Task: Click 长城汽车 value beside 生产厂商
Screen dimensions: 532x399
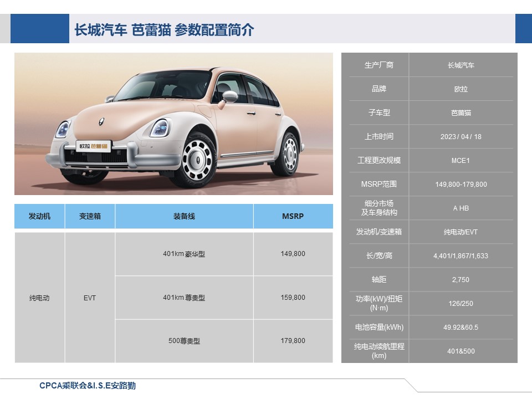Action: coord(461,65)
